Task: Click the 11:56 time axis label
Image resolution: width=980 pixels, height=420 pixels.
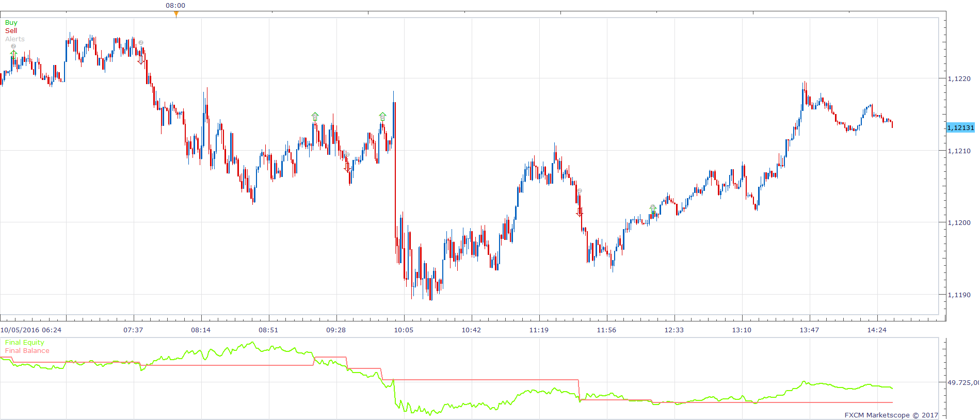Action: coord(606,330)
